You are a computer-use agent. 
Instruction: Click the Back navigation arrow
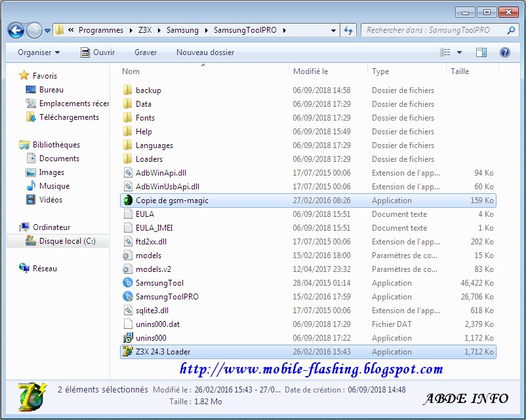coord(16,31)
